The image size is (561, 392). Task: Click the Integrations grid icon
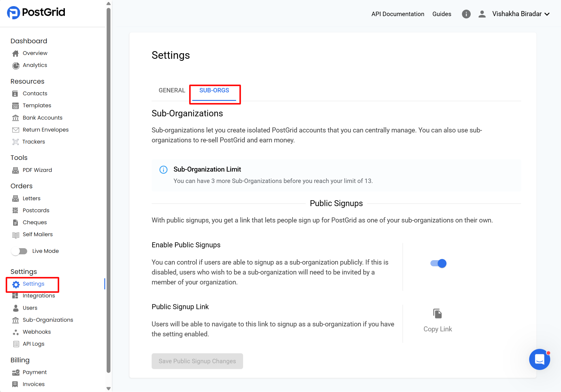15,296
